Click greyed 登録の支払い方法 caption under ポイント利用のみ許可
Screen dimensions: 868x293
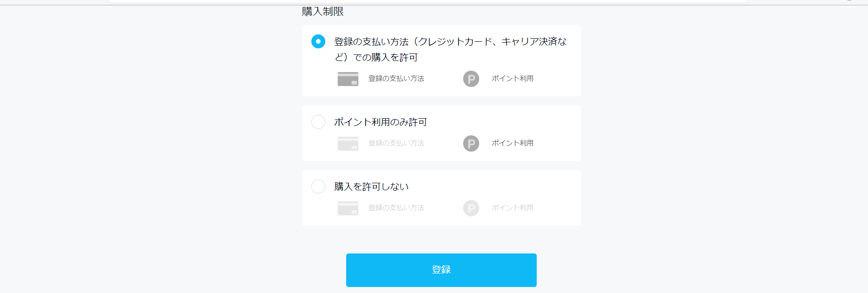[396, 143]
